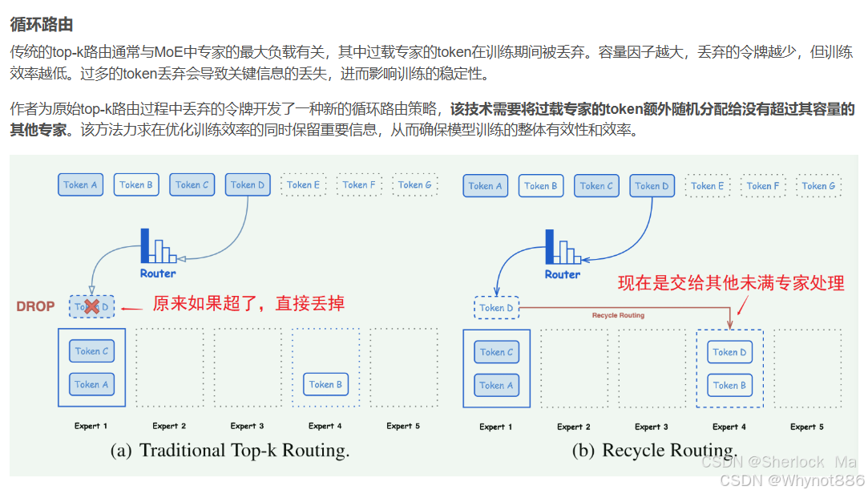Click Token B inside Expert 4 of diagram (a)

click(325, 384)
